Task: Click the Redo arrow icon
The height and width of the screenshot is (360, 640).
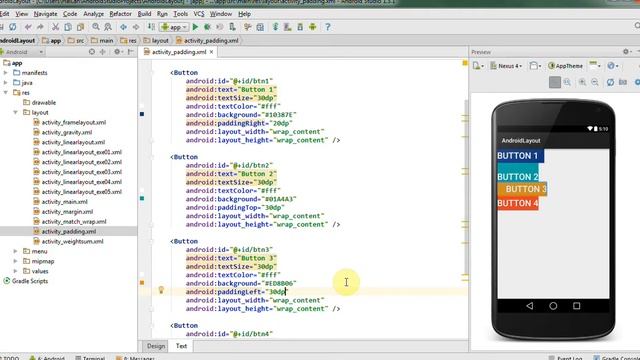Action: 40,27
